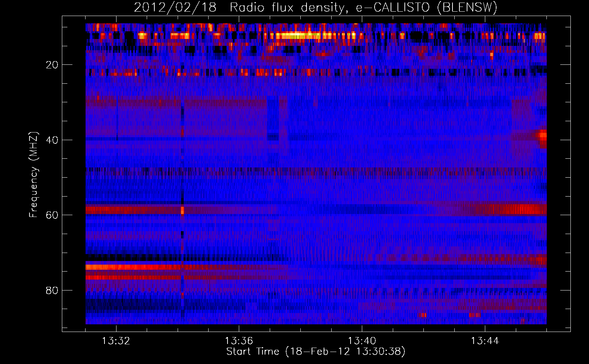This screenshot has width=589, height=364.
Task: Click the 20 frequency tick label
Action: [x=52, y=65]
